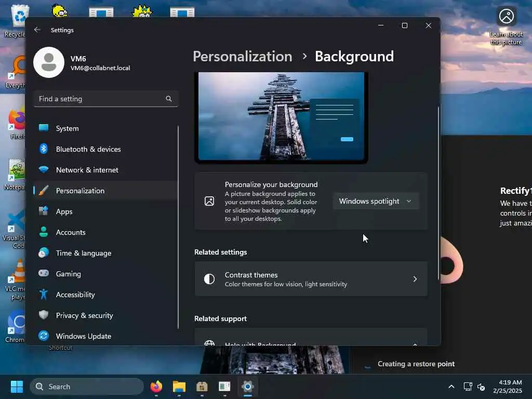
Task: Open Apps settings category
Action: point(105,211)
